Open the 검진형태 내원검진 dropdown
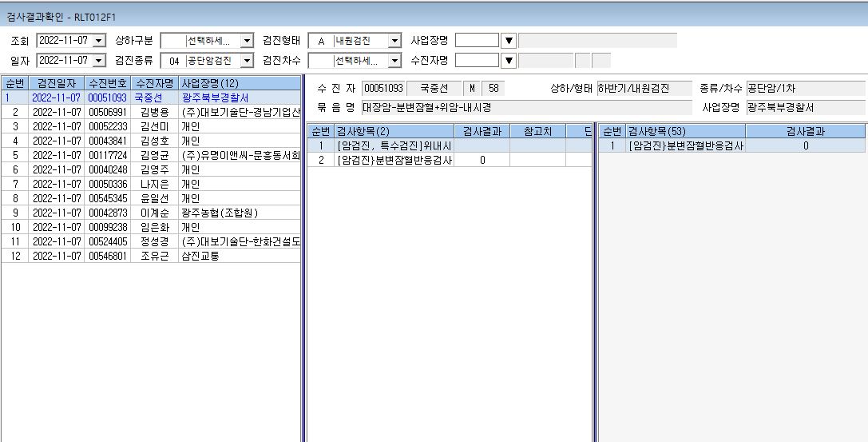 pos(394,41)
